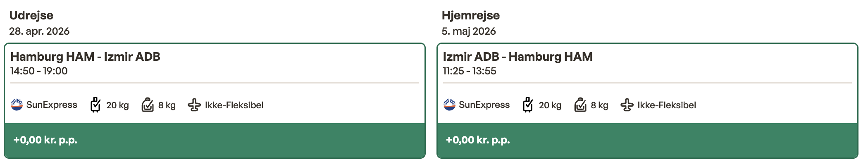Click outbound flight time 14:50 - 19:00
Viewport: 868px width, 167px height.
click(x=39, y=71)
